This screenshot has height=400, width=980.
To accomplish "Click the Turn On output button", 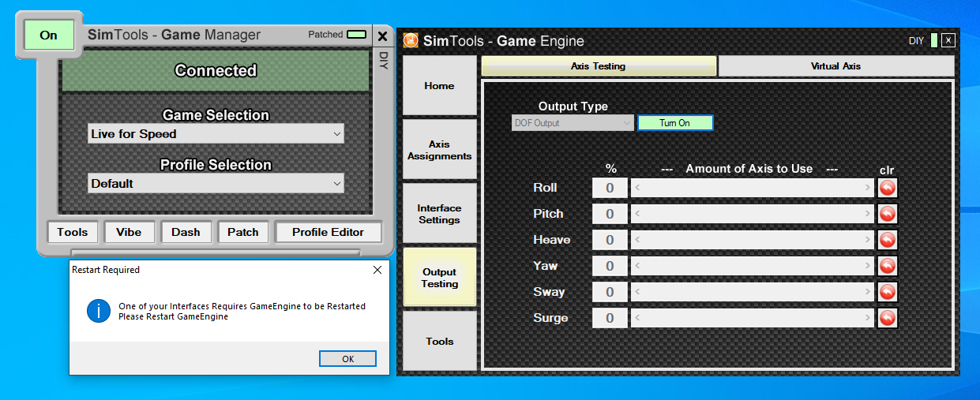I will click(675, 123).
